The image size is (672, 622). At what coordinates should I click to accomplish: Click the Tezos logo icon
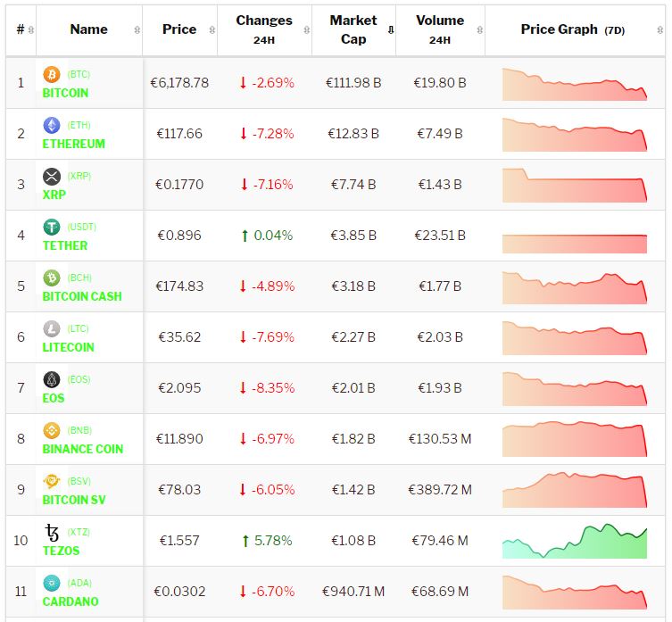coord(52,533)
